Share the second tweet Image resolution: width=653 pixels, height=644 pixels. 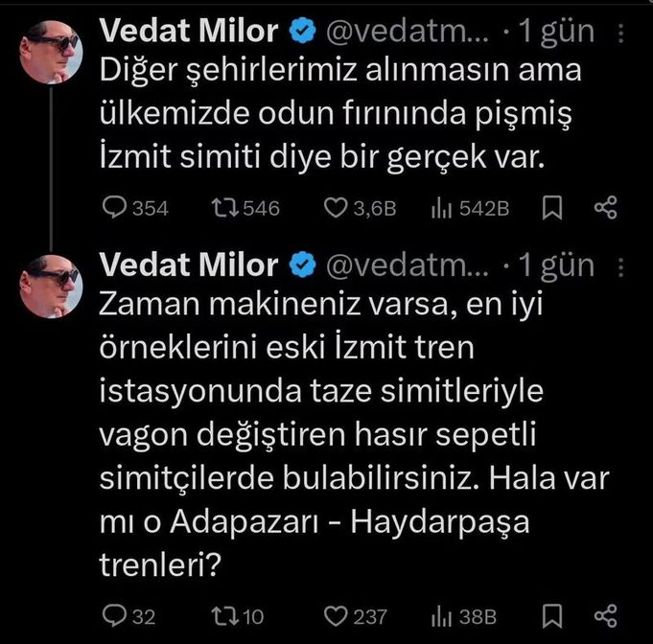pyautogui.click(x=605, y=615)
